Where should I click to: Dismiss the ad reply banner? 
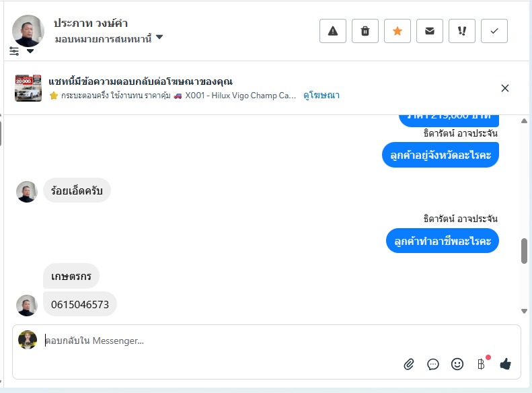coord(505,88)
